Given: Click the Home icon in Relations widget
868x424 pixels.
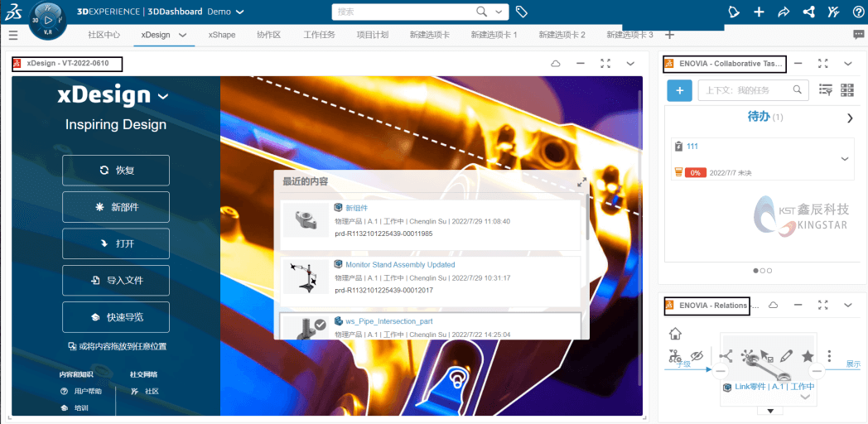Looking at the screenshot, I should point(676,334).
